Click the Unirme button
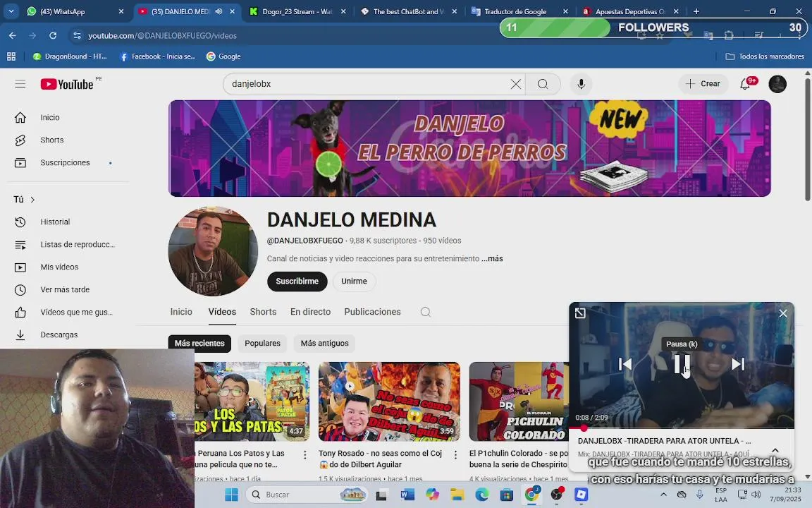Screen dimensions: 812x508 (x=355, y=282)
